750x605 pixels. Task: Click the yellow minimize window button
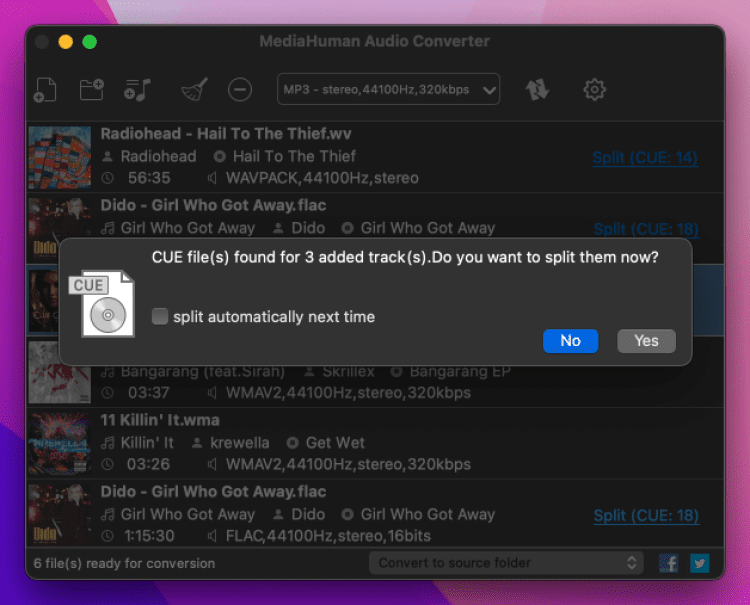66,42
